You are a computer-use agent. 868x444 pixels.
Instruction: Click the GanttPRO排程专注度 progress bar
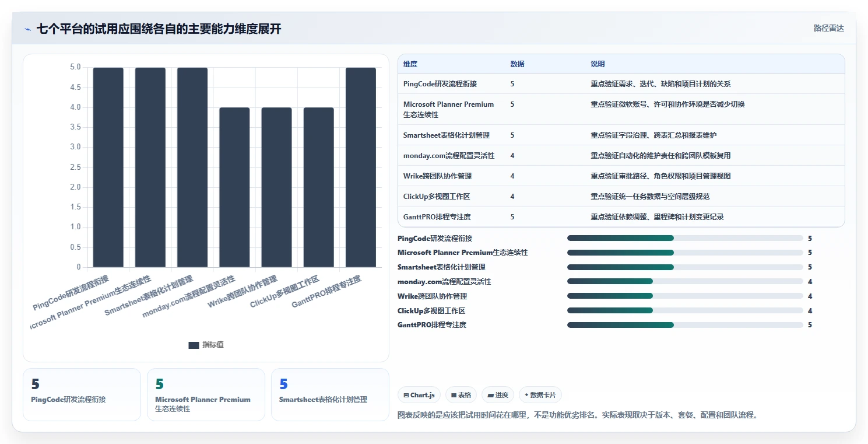(685, 325)
